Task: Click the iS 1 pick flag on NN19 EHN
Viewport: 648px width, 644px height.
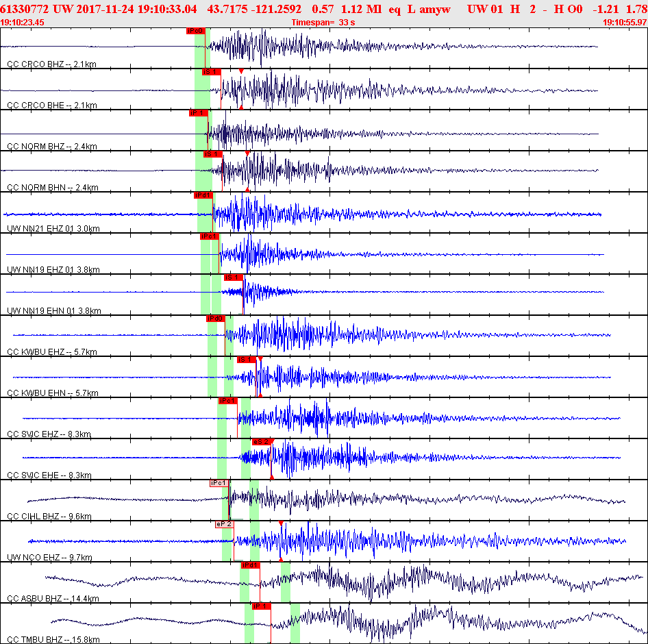Action: click(x=234, y=277)
